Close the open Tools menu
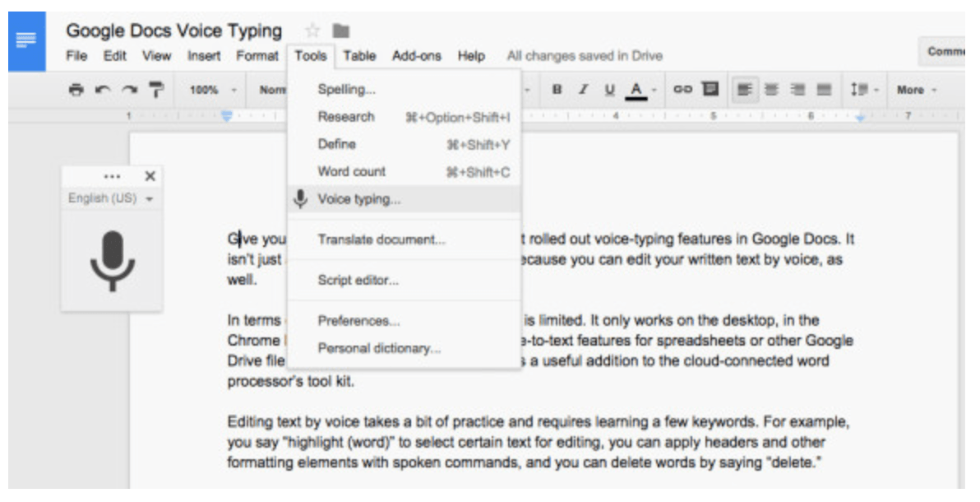 pos(311,56)
